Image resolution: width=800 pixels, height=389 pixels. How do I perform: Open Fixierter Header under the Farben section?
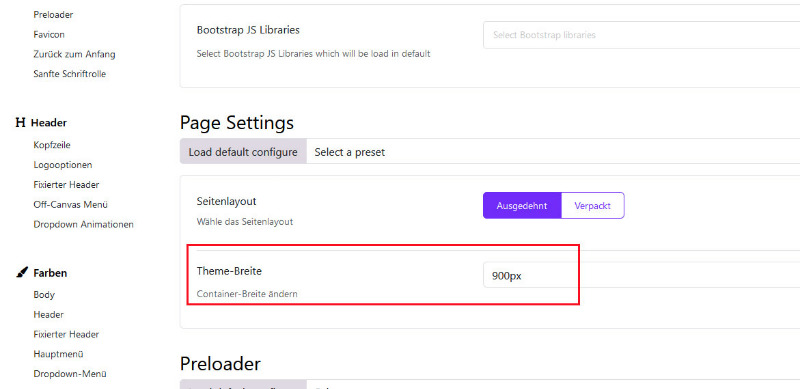66,334
